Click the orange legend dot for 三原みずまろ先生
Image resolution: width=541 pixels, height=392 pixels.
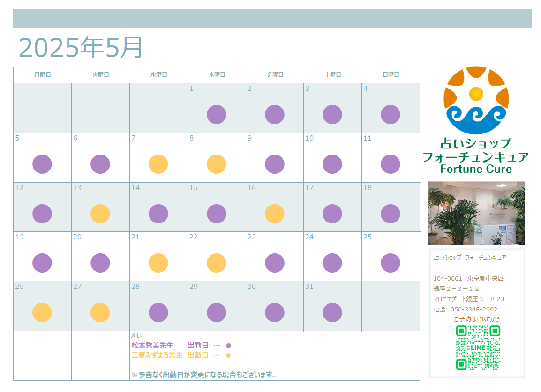[x=228, y=355]
